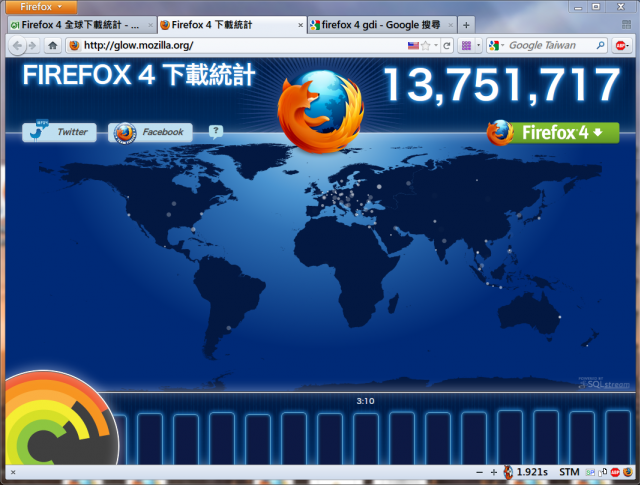Open the orange Firefox application menu
640x485 pixels.
tap(41, 7)
